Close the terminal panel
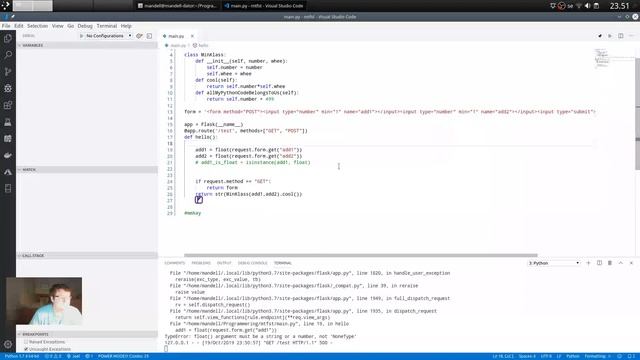The image size is (640, 360). pos(631,263)
